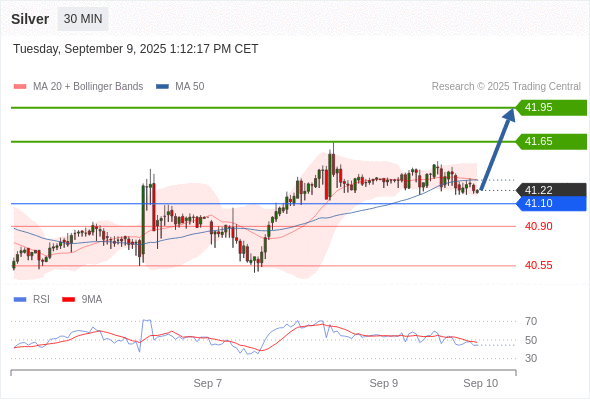
Task: Click the black 41.22 current price tag
Action: (x=551, y=190)
